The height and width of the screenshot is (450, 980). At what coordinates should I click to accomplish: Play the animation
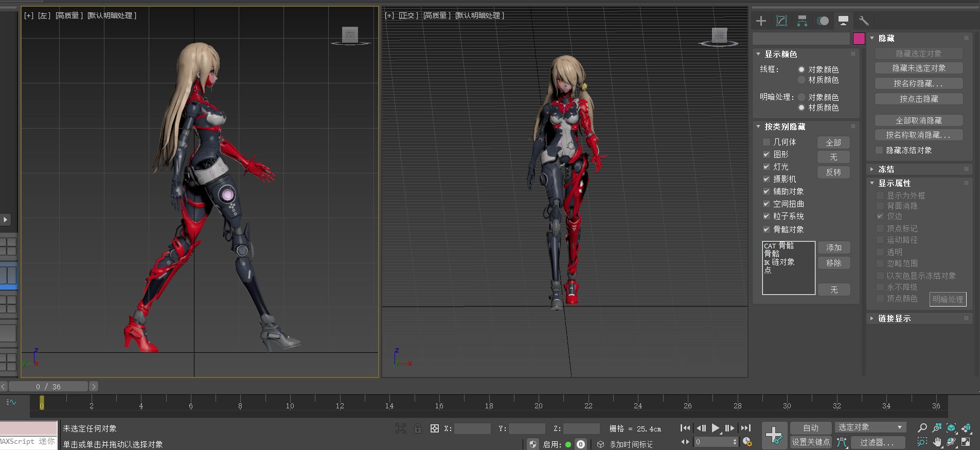[x=716, y=428]
